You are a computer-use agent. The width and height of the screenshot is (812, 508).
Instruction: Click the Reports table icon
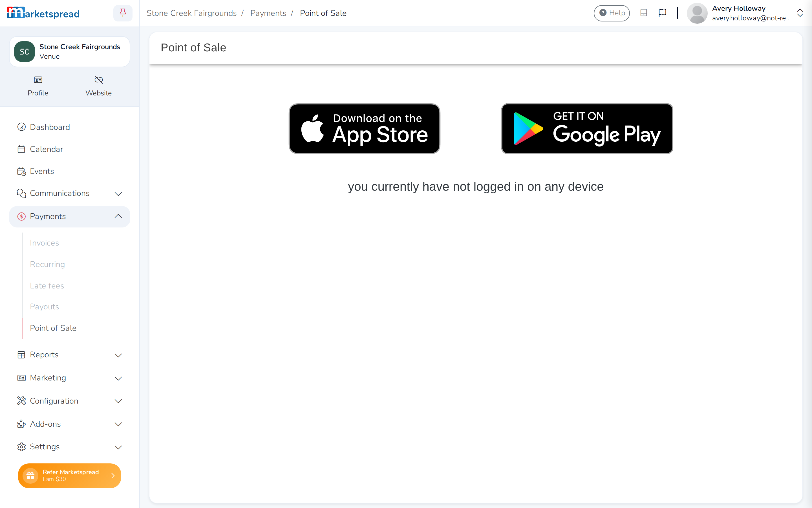point(21,355)
